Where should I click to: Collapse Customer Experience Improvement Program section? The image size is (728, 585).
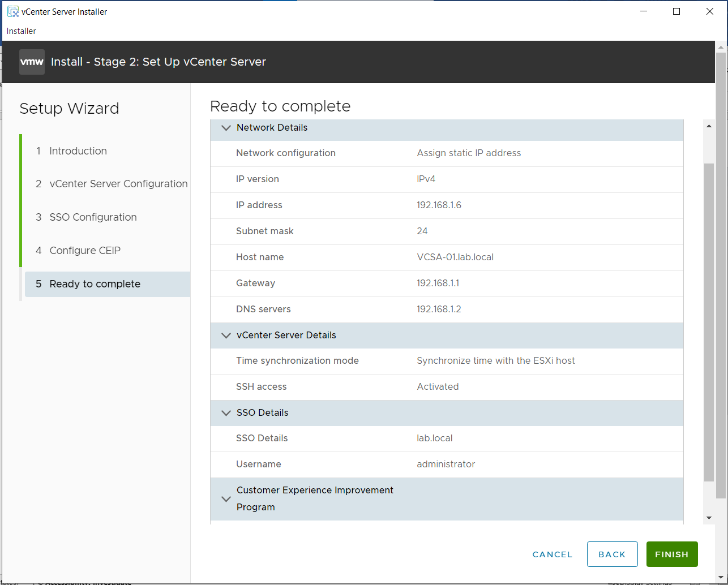click(226, 499)
